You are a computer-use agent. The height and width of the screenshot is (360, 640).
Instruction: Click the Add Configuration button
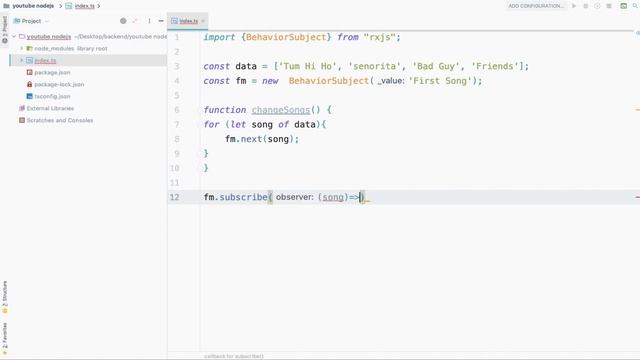point(536,6)
